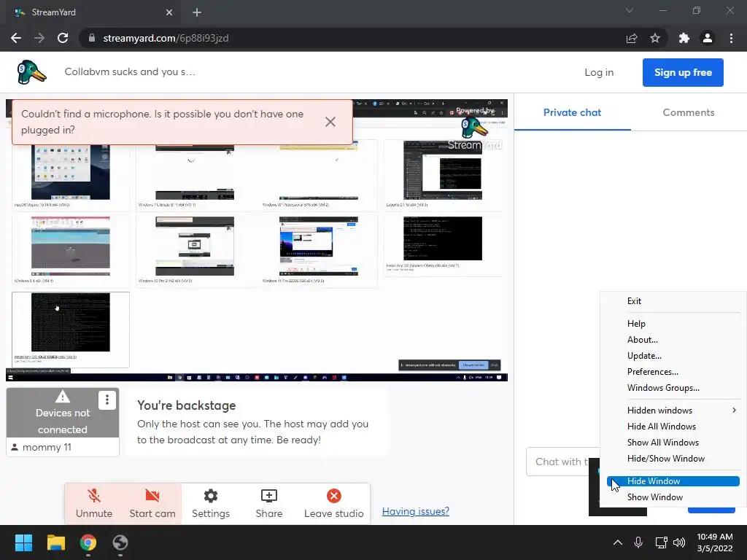Switch to the Private chat tab
This screenshot has width=747, height=560.
click(x=572, y=112)
